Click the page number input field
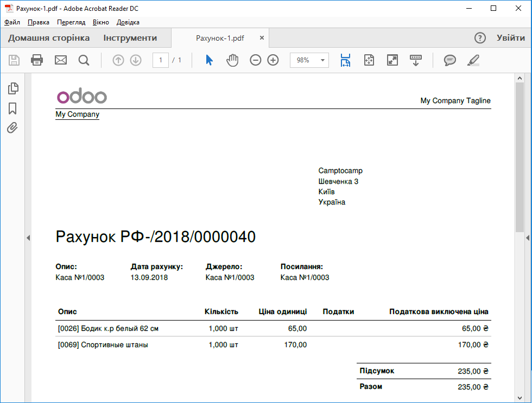 161,60
